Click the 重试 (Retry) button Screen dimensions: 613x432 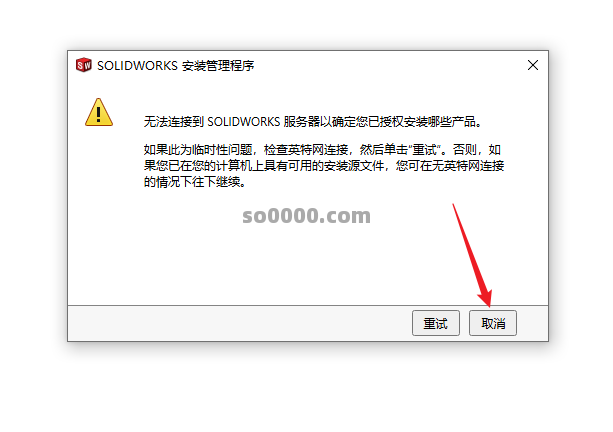pyautogui.click(x=436, y=323)
